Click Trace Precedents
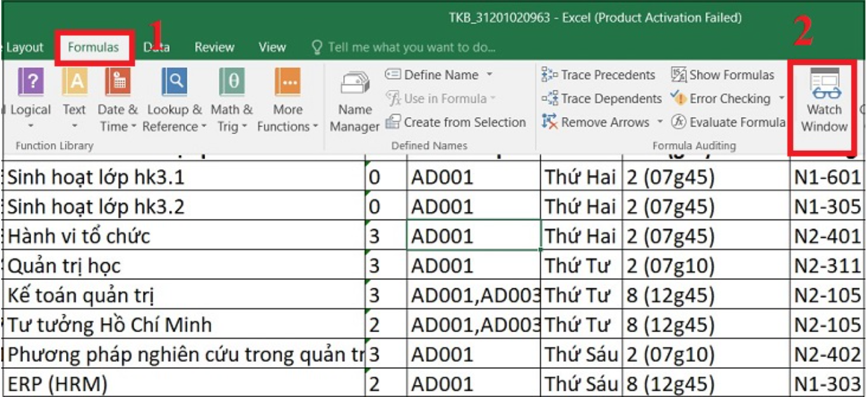The width and height of the screenshot is (868, 397). [598, 75]
